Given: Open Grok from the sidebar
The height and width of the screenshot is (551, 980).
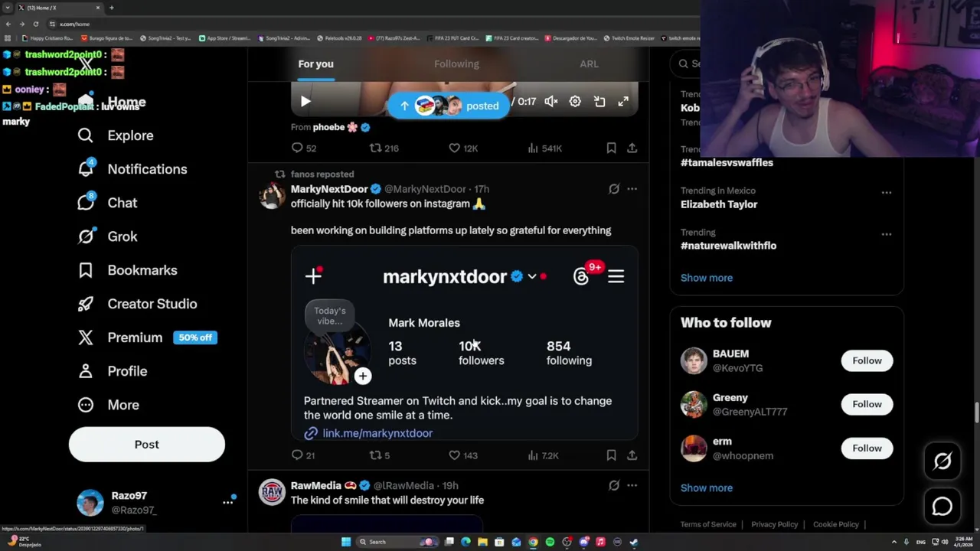Looking at the screenshot, I should (x=107, y=236).
